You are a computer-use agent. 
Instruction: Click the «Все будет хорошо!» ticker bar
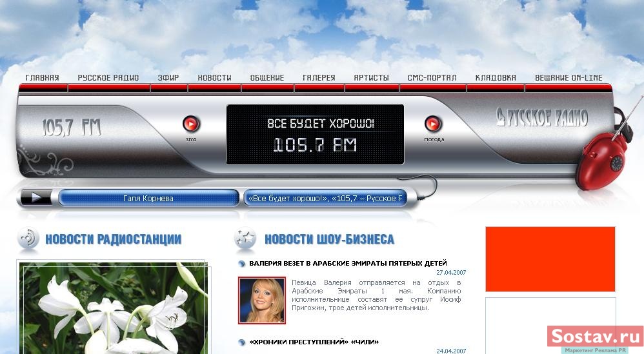(x=325, y=198)
